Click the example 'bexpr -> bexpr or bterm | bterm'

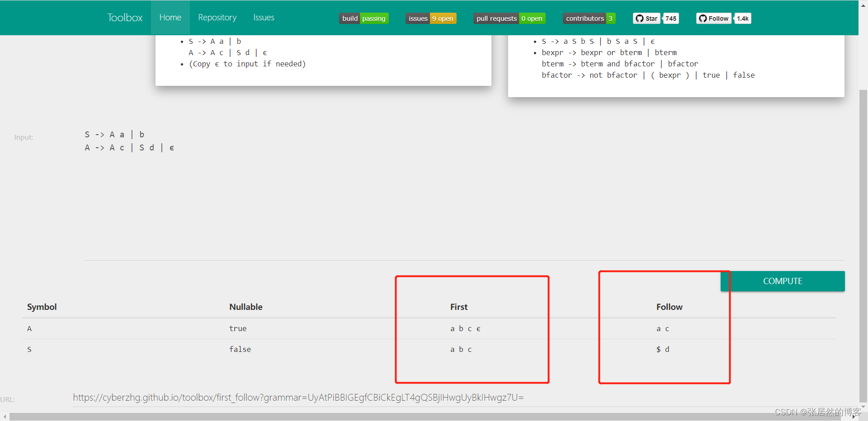pyautogui.click(x=609, y=52)
